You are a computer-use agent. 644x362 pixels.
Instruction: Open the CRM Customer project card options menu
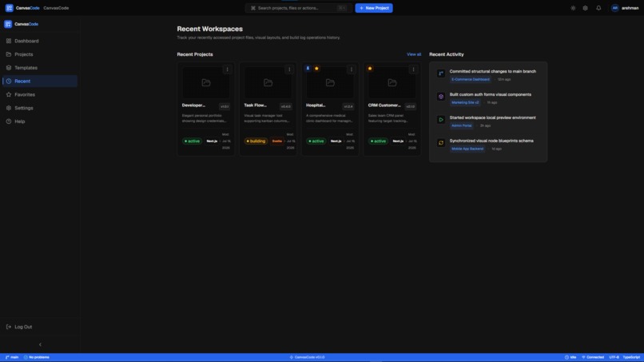coord(413,70)
